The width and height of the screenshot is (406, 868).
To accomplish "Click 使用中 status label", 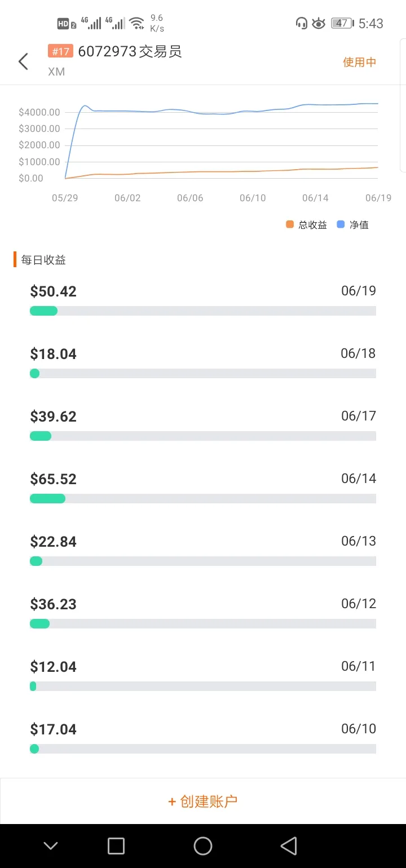I will pos(360,62).
